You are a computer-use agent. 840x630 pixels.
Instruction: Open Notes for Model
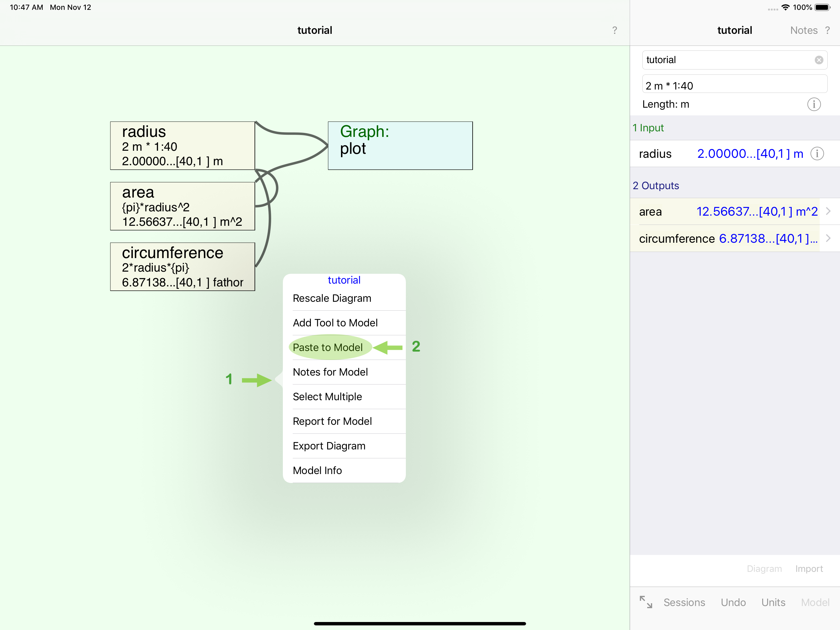pos(344,372)
